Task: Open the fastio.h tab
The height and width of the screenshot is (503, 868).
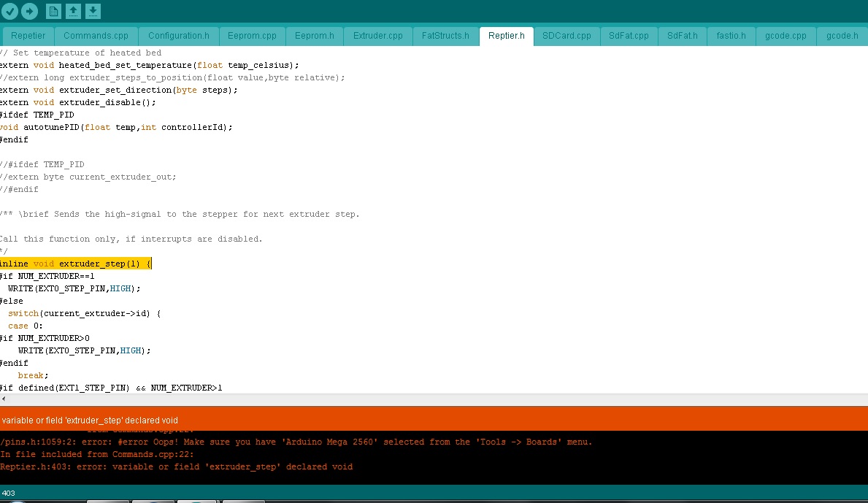Action: coord(731,36)
